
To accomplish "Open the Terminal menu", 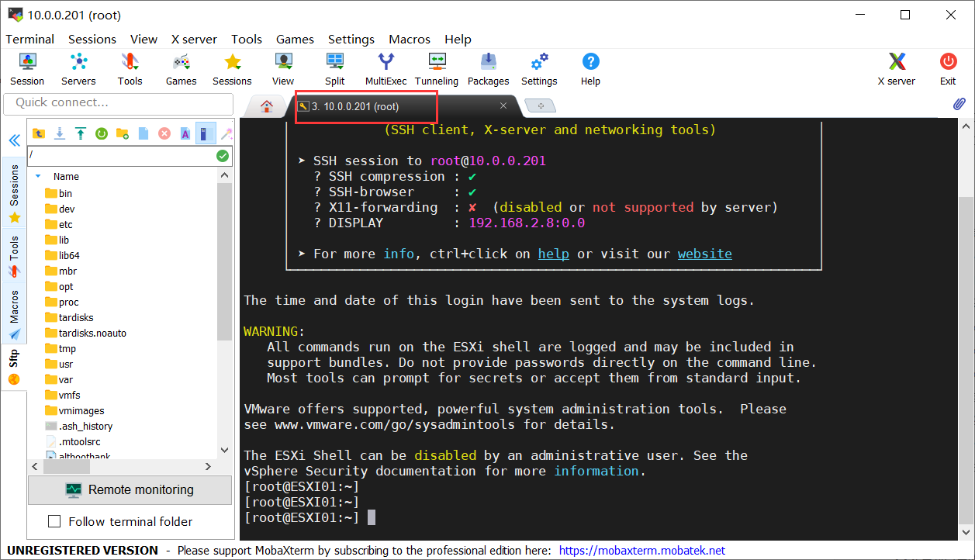I will coord(30,39).
